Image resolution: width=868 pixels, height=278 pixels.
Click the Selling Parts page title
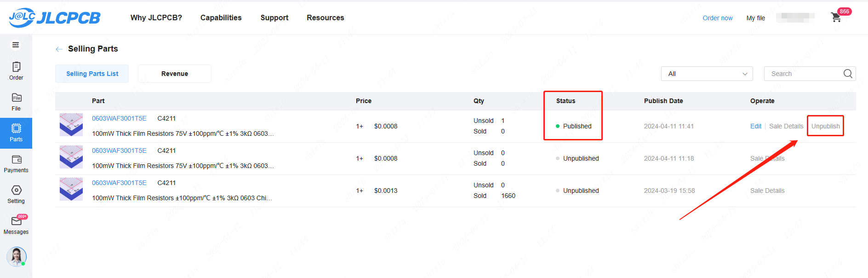pos(93,49)
